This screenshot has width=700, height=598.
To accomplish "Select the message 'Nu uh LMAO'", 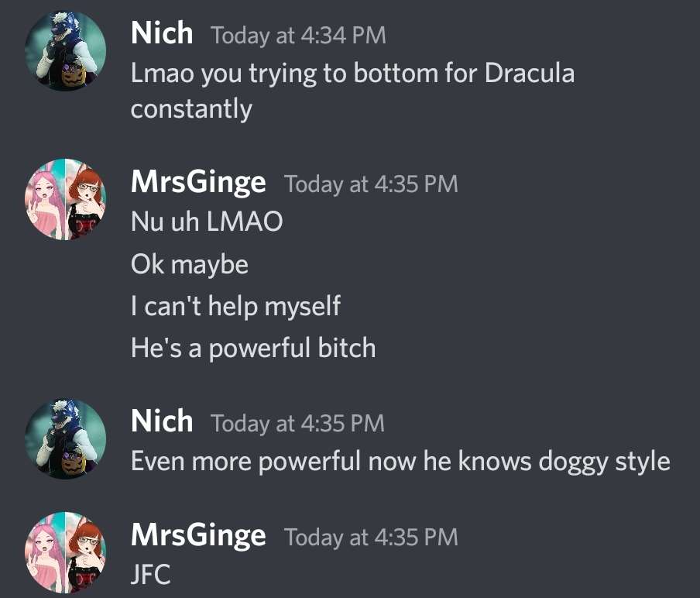I will tap(207, 221).
